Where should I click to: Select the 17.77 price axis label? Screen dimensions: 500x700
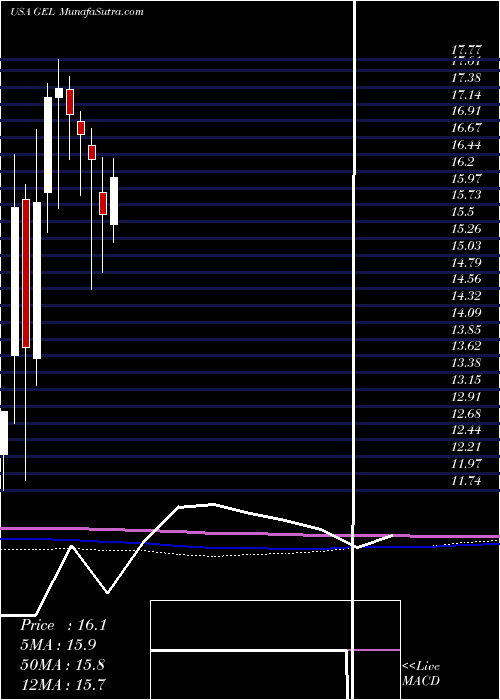tap(466, 50)
